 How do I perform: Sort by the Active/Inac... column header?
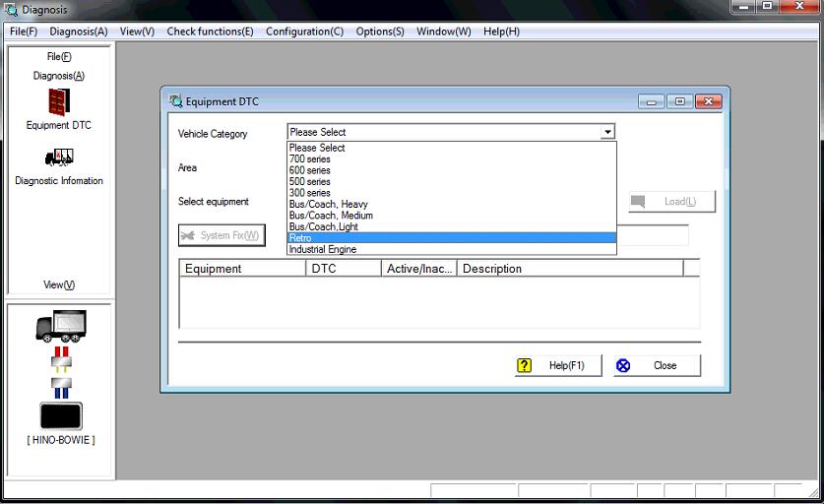(418, 269)
